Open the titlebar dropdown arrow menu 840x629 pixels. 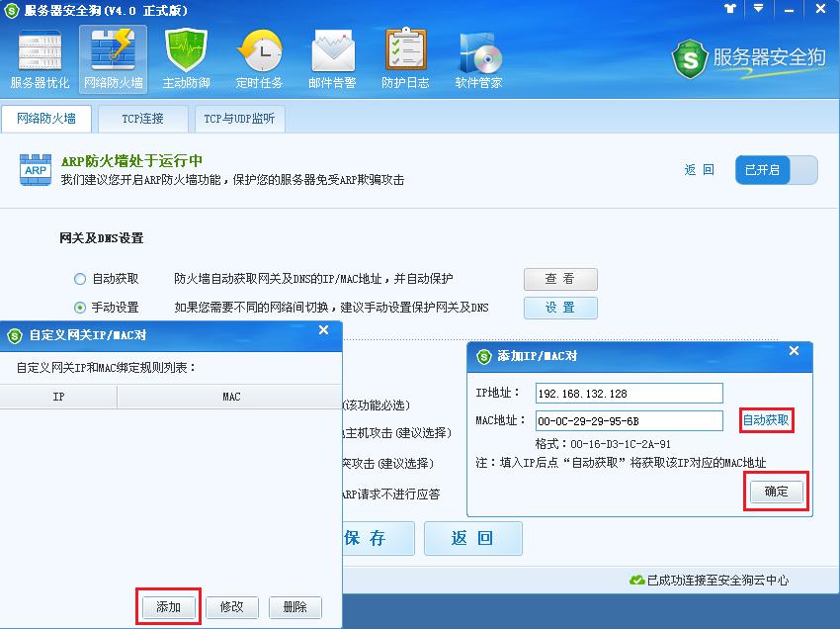757,10
